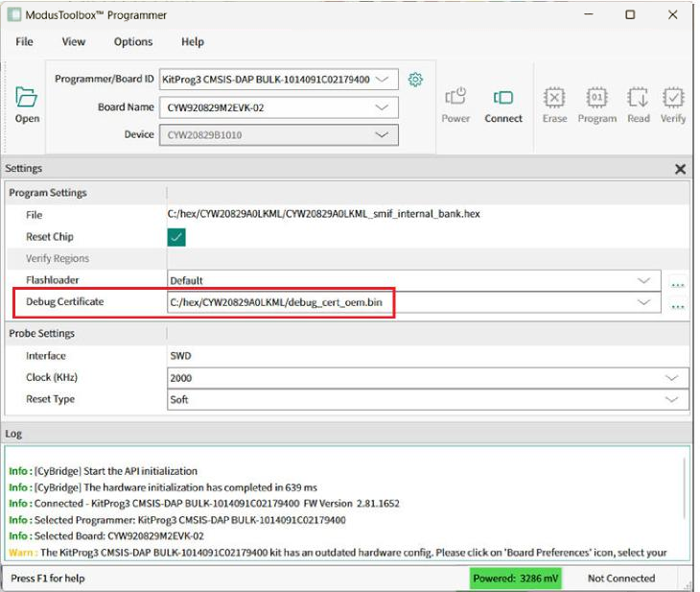Click the Log panel vertical scrollbar
The height and width of the screenshot is (592, 700).
(685, 488)
